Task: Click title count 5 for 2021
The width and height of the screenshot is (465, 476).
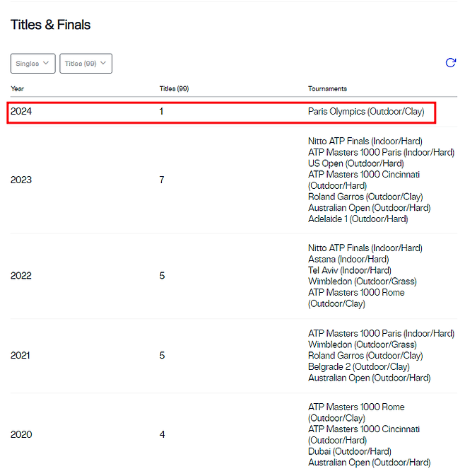Action: pyautogui.click(x=163, y=356)
